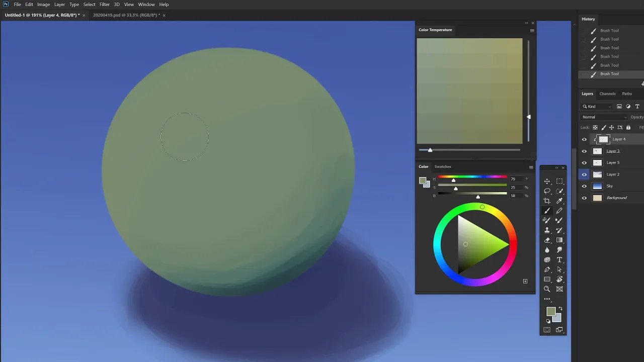The width and height of the screenshot is (644, 362).
Task: Select the Clone Stamp tool
Action: pyautogui.click(x=547, y=230)
